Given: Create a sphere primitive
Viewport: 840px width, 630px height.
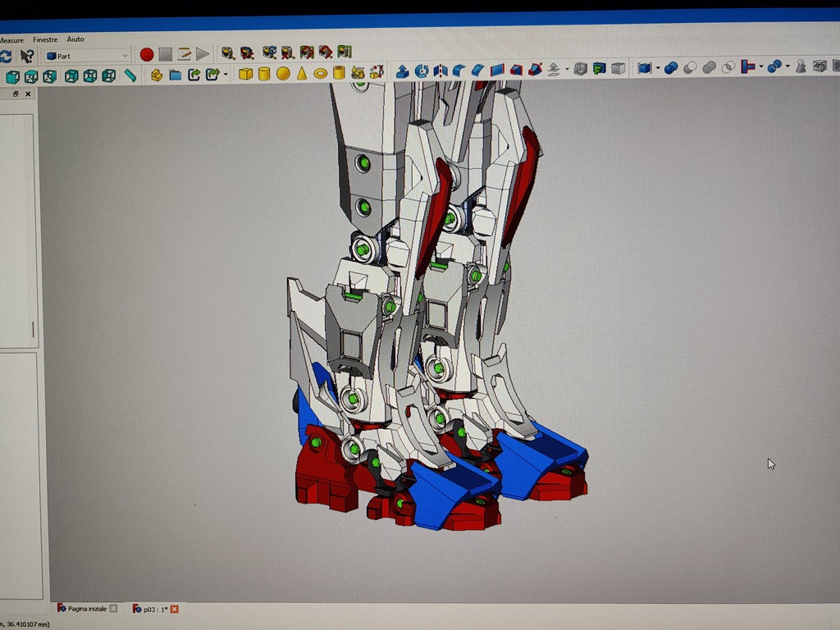Looking at the screenshot, I should click(283, 74).
